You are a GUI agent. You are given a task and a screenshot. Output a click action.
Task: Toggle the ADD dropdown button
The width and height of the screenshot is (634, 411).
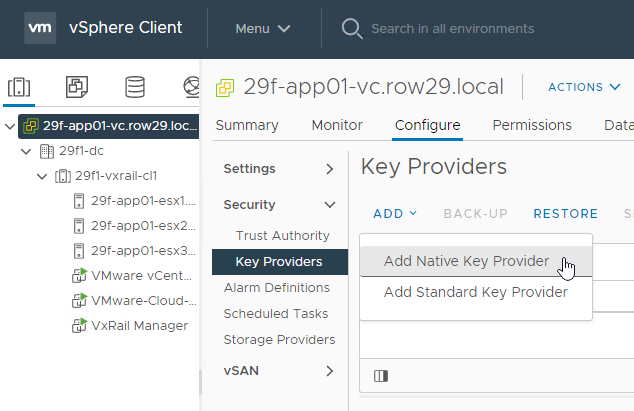click(395, 214)
